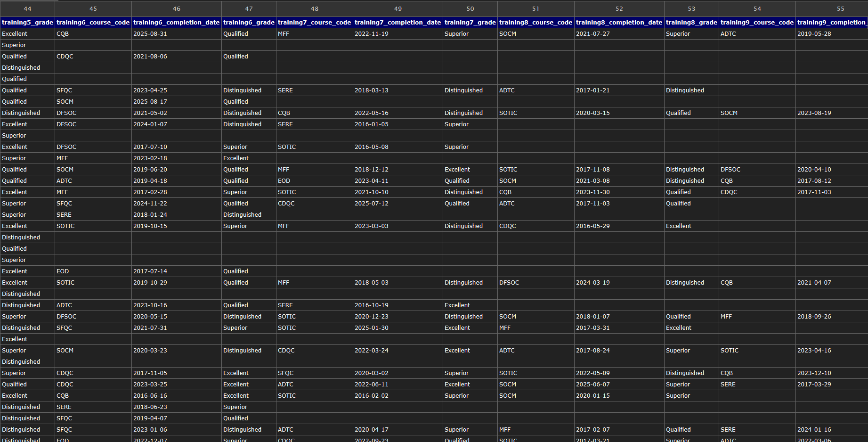
Task: Select the 2019-05-28 date cell
Action: click(814, 34)
